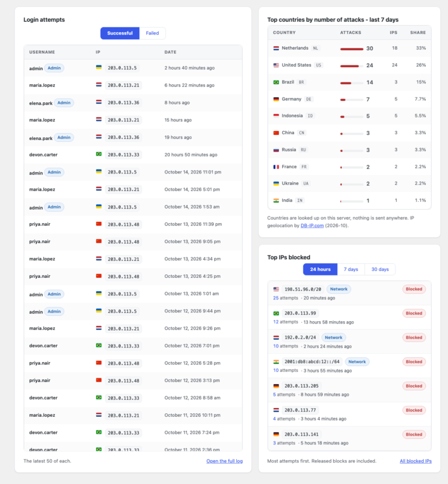Click the India flag in countries table
Viewport: 448px width, 484px height.
276,200
